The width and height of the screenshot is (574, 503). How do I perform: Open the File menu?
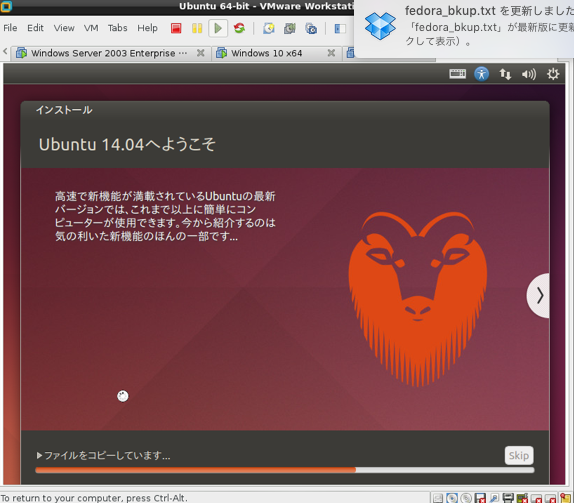click(x=10, y=28)
